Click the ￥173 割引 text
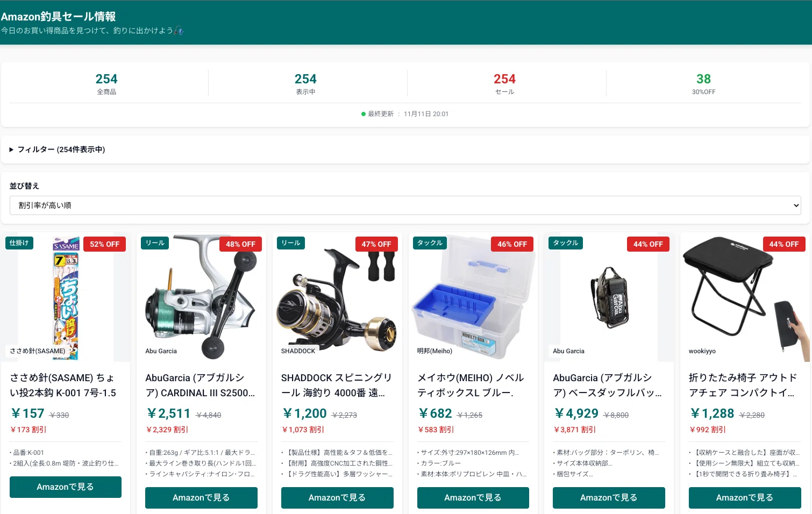The image size is (812, 514). click(x=28, y=430)
